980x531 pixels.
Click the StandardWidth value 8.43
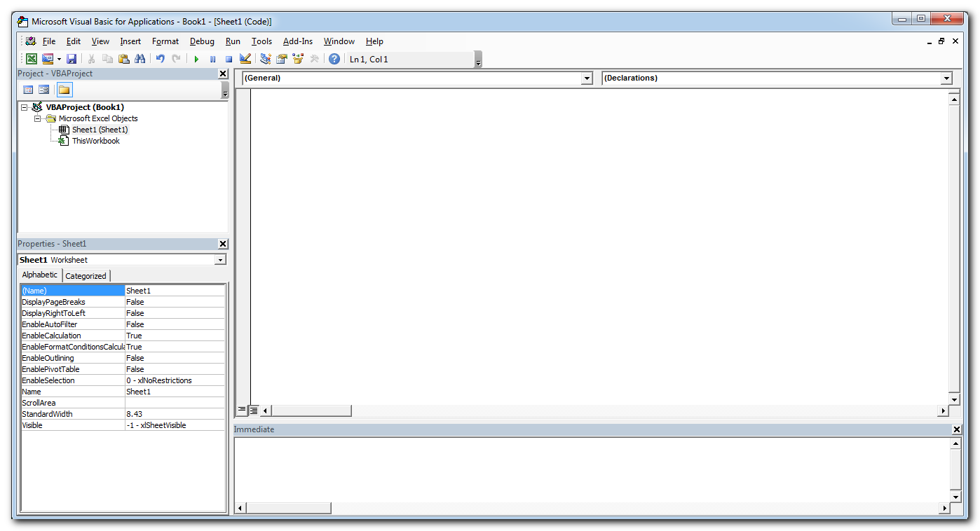(175, 414)
